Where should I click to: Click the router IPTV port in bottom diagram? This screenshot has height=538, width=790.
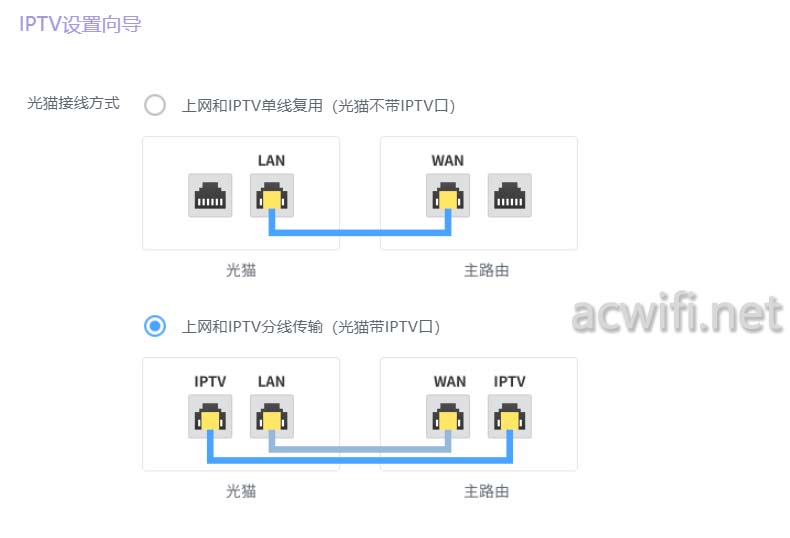pos(509,416)
